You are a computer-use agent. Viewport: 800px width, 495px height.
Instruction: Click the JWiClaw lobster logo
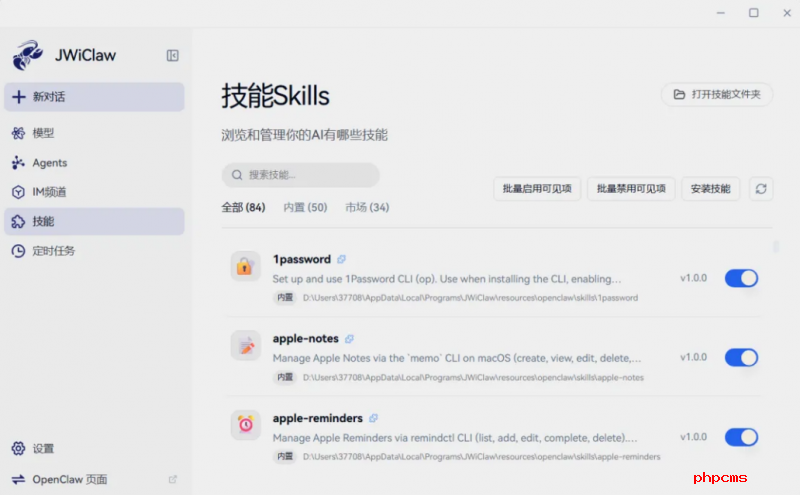coord(29,56)
